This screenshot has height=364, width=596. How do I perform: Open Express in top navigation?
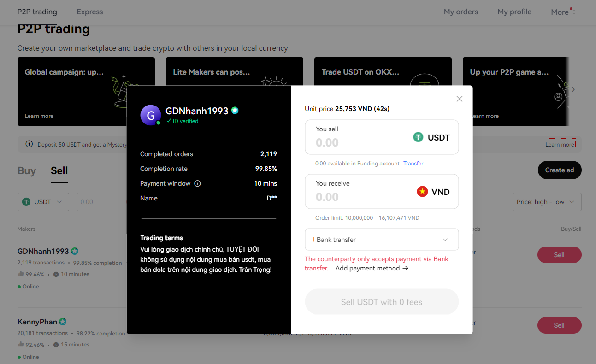(90, 12)
